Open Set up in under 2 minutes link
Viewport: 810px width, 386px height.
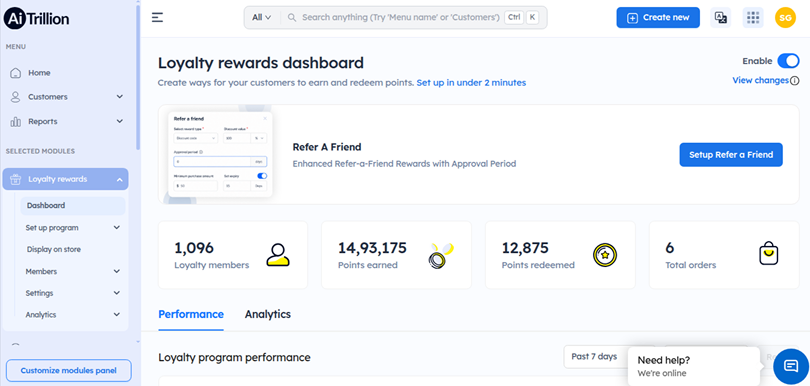(x=471, y=83)
